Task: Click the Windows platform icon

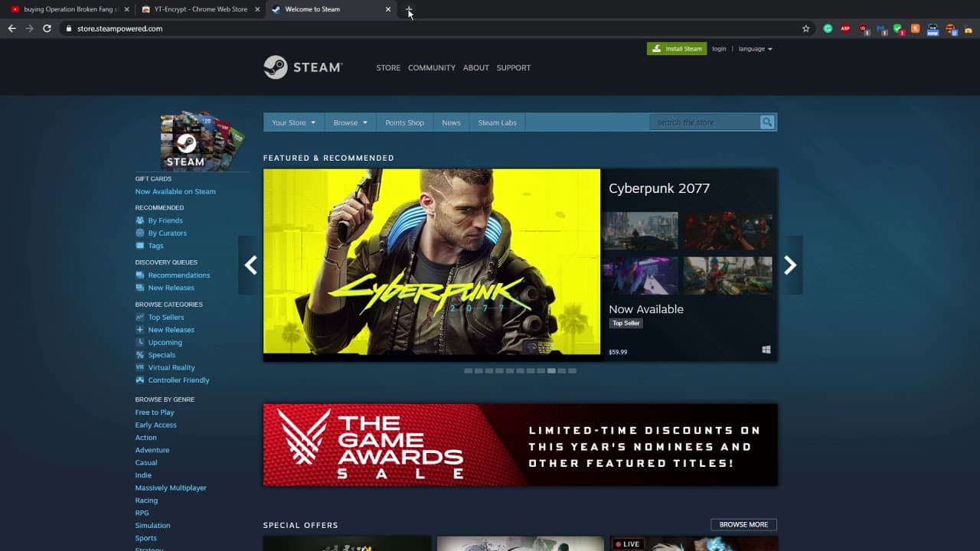Action: [766, 350]
